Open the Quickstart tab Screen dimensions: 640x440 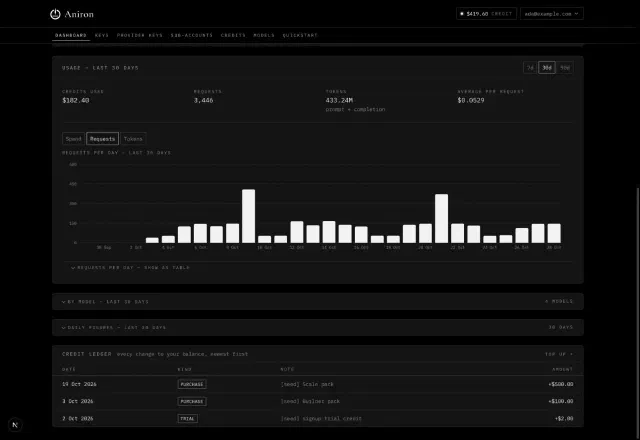point(300,35)
